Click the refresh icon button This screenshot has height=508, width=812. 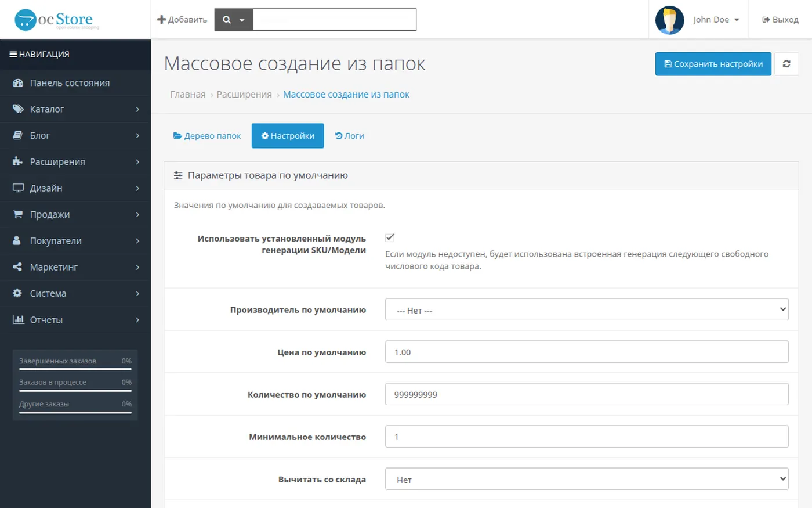click(x=786, y=64)
